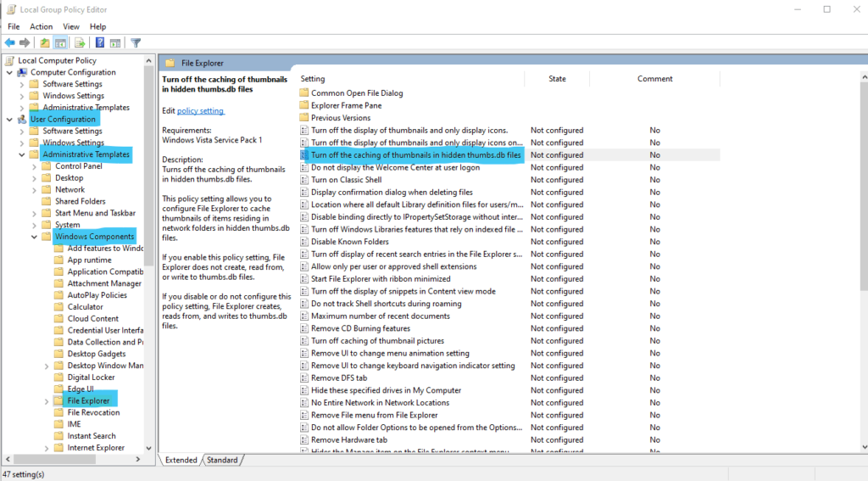
Task: Collapse the Windows Components tree node
Action: [x=34, y=237]
